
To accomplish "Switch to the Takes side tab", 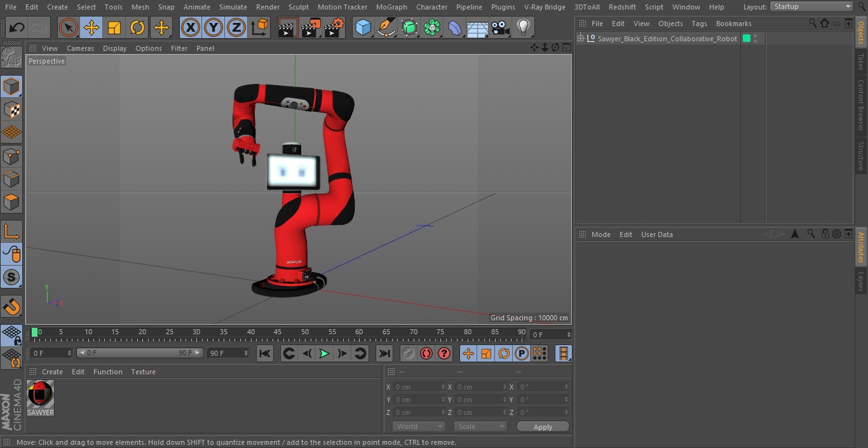I will pos(861,62).
